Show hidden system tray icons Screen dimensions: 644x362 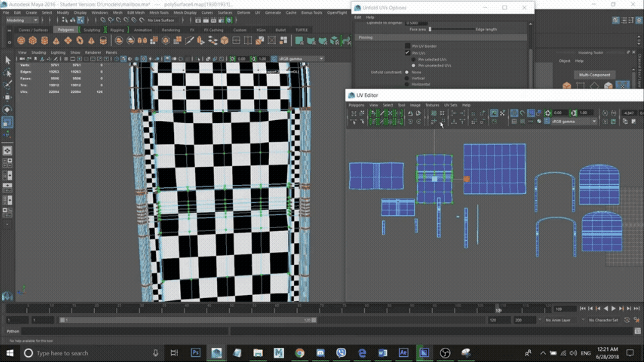pyautogui.click(x=543, y=353)
